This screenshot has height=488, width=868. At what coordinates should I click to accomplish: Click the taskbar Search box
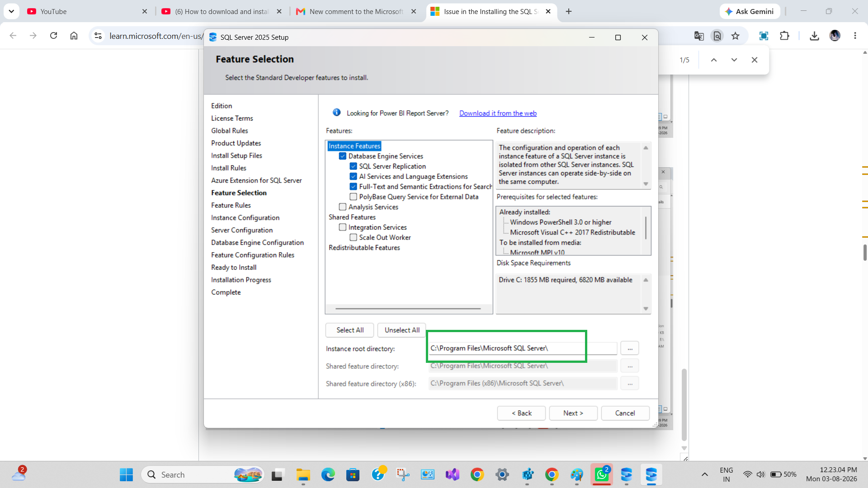click(x=203, y=474)
